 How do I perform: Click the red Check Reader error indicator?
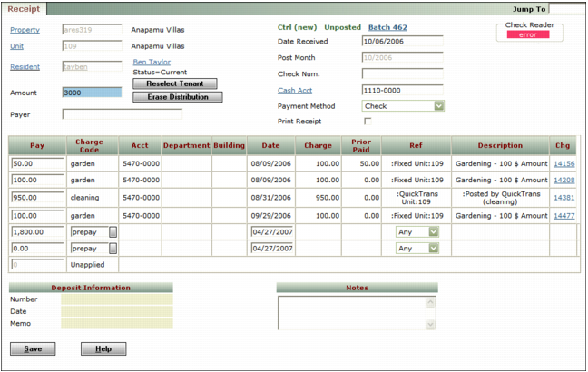(x=528, y=35)
